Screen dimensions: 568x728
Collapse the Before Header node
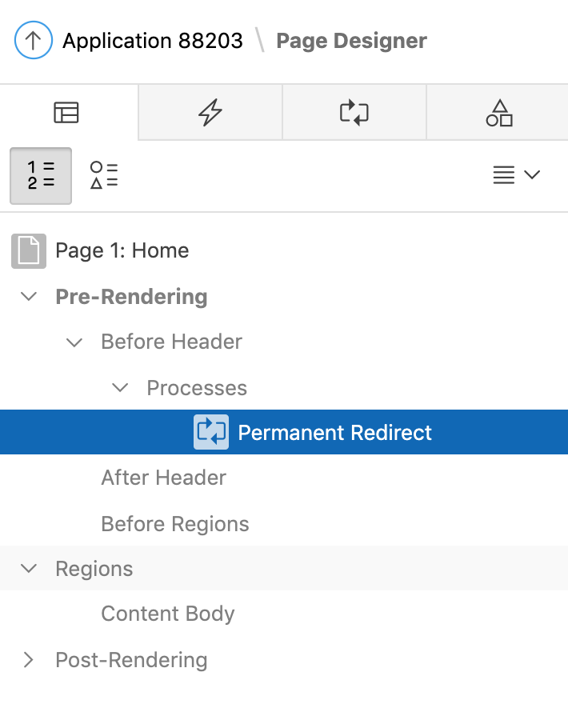(x=74, y=342)
